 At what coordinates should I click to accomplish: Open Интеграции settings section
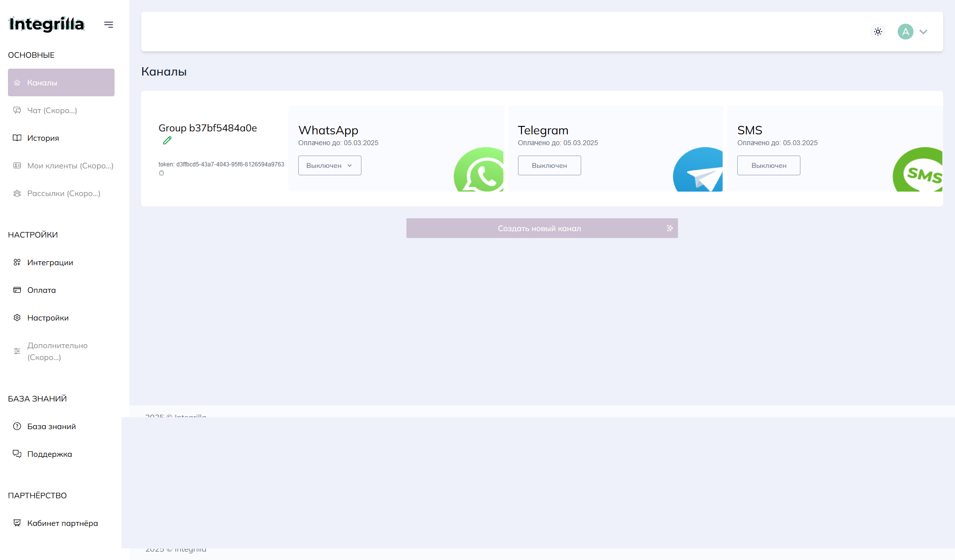click(x=50, y=263)
